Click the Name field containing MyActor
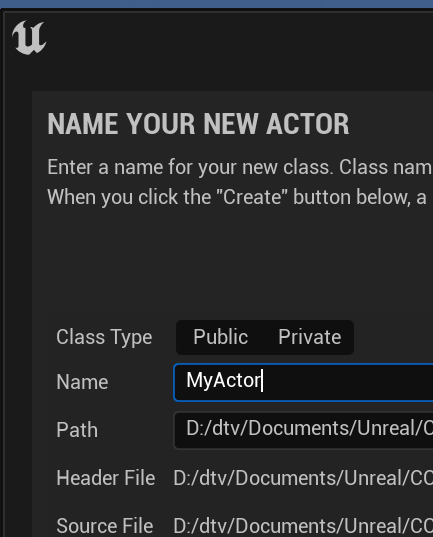Viewport: 433px width, 537px height. [304, 382]
